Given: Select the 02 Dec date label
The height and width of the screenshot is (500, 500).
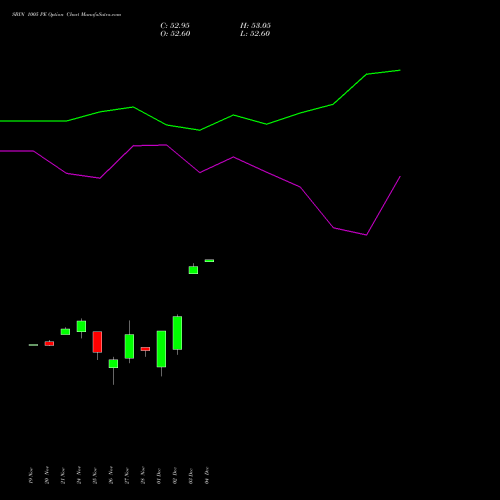Looking at the screenshot, I should point(175,475).
